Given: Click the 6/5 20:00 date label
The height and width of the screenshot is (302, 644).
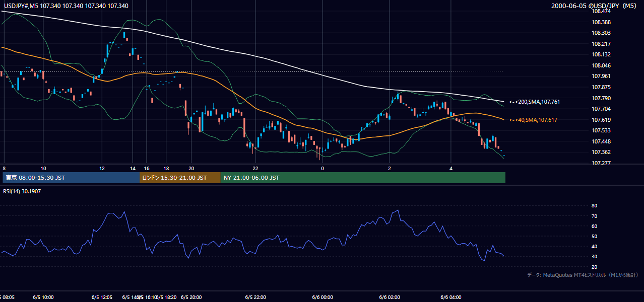Looking at the screenshot, I should [x=191, y=297].
